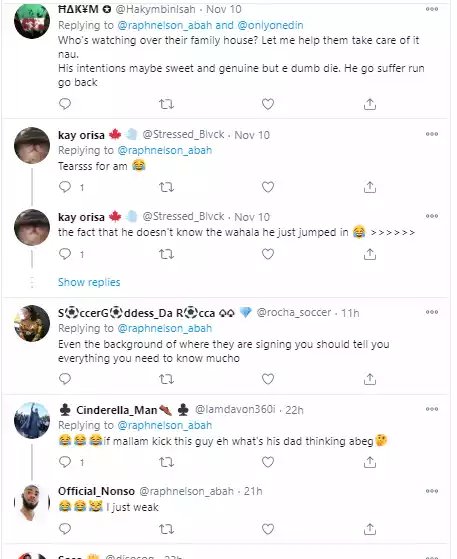Like Cinderella_Man's mallam kick tweet
This screenshot has width=457, height=559.
pyautogui.click(x=268, y=462)
